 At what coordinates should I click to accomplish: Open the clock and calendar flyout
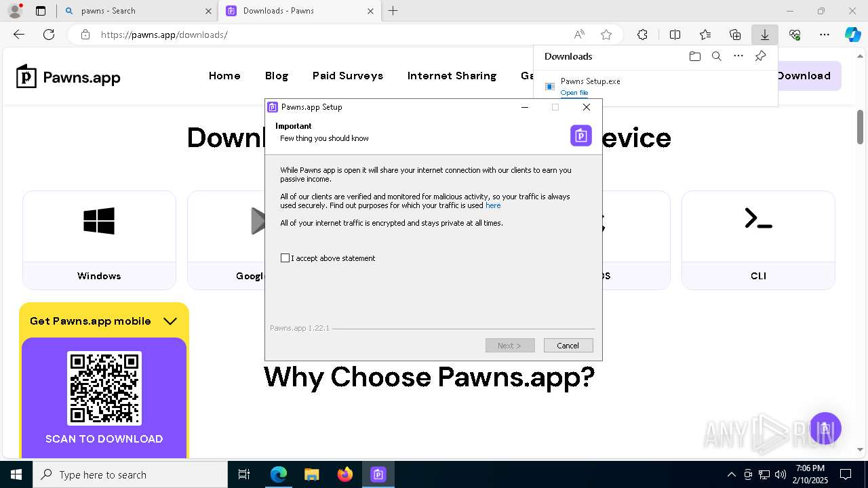[x=810, y=474]
